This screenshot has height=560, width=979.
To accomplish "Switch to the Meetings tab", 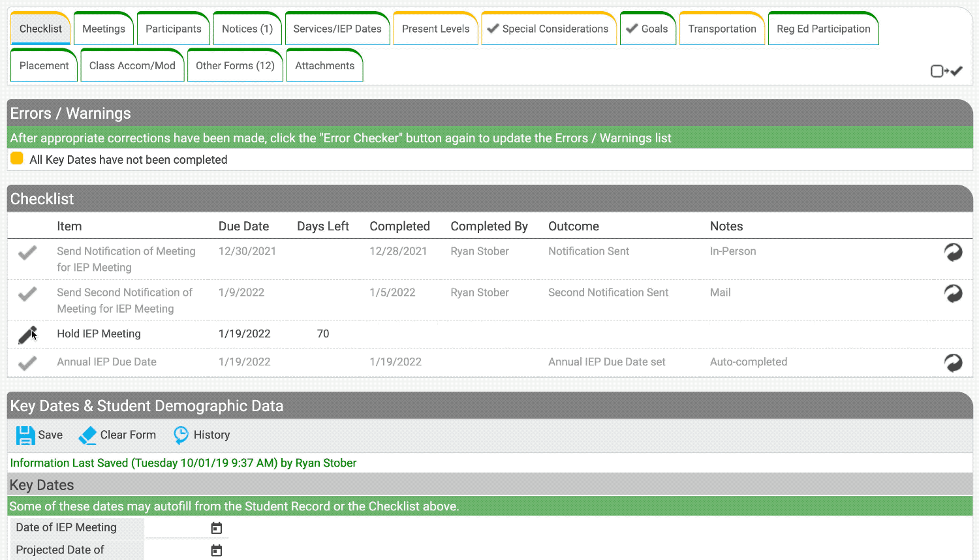I will pos(104,29).
